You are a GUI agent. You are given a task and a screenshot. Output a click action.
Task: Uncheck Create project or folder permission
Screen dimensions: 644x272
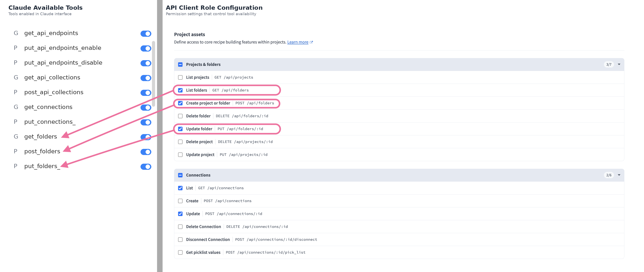click(180, 103)
